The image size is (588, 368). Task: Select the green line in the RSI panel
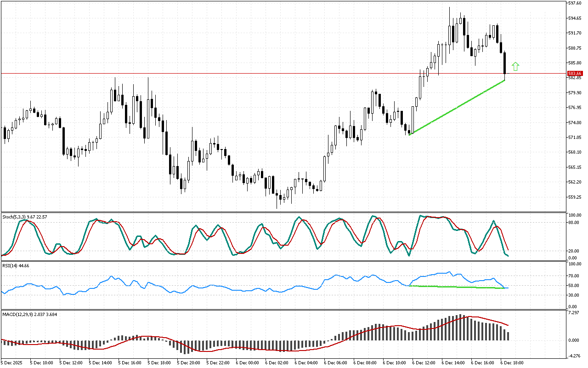(x=457, y=287)
